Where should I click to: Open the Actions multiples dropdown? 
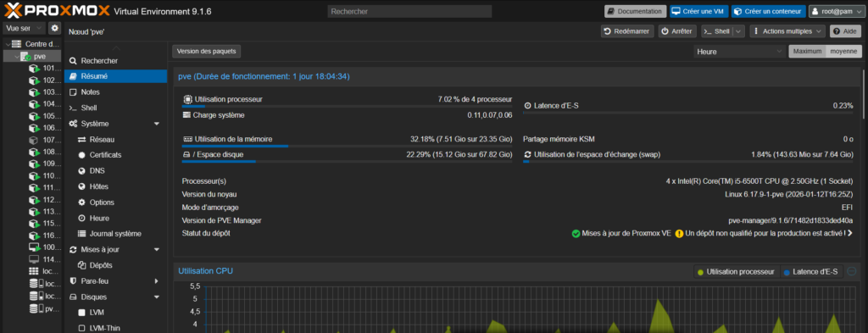point(787,31)
